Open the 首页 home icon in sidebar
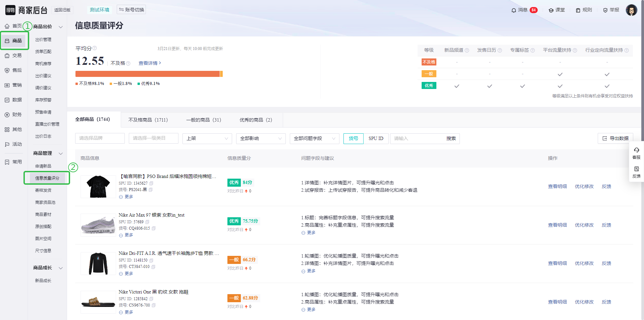The image size is (644, 320). [x=7, y=26]
